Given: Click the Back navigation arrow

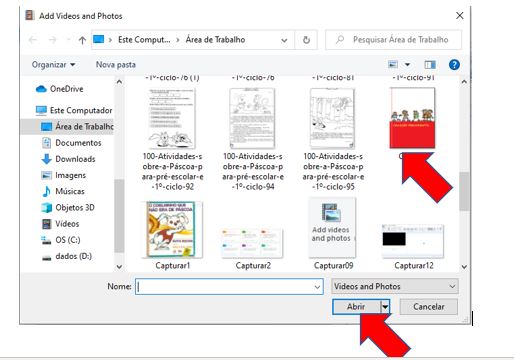Looking at the screenshot, I should coord(33,40).
